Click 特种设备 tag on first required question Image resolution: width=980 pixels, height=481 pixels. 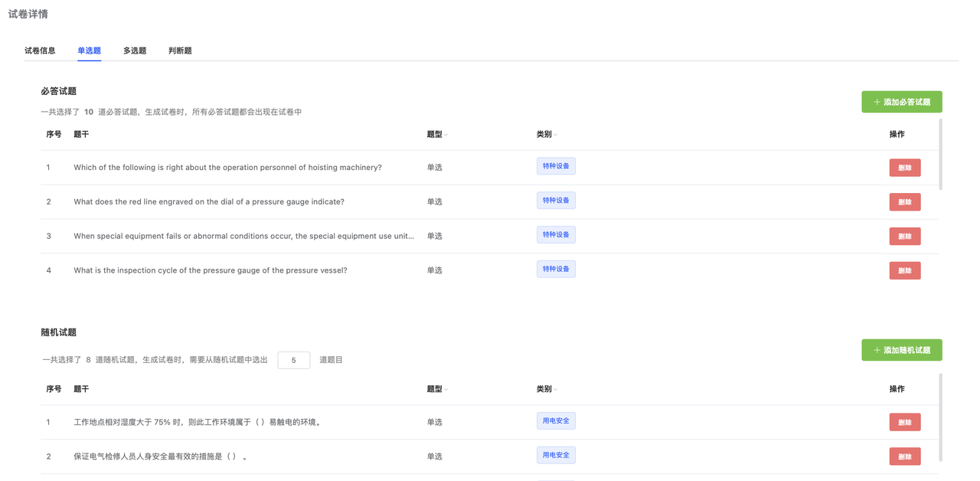tap(556, 166)
